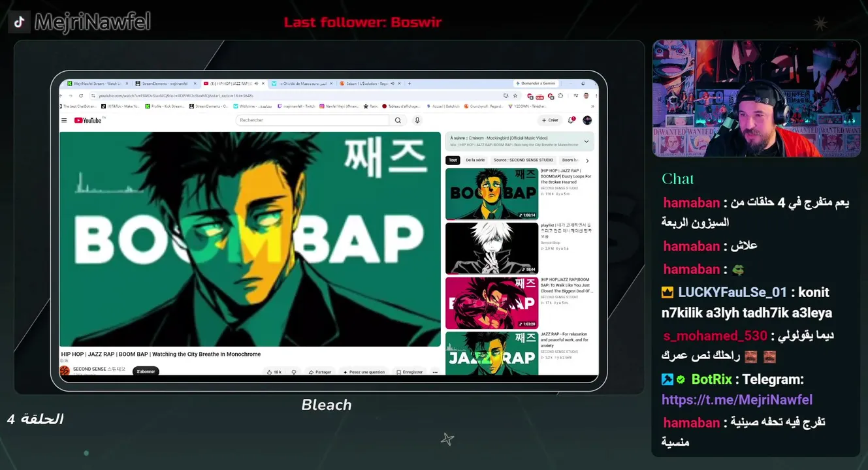Open the Dusty Loops BOOMBAP video thumbnail

[492, 194]
